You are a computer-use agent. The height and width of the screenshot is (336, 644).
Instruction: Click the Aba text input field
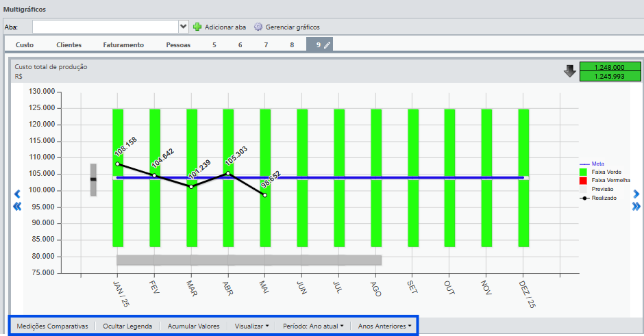pyautogui.click(x=105, y=27)
